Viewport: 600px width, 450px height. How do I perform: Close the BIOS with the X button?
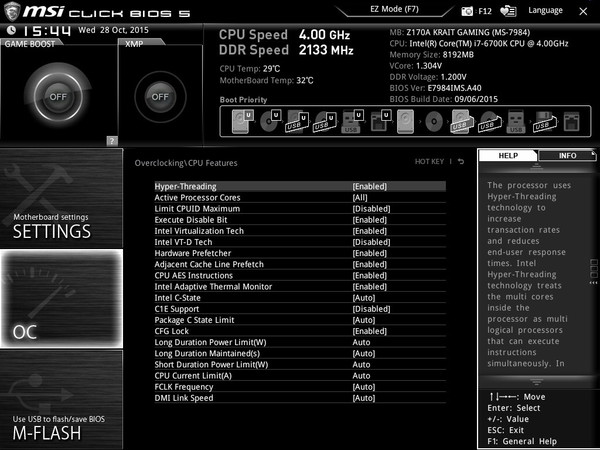pos(583,11)
